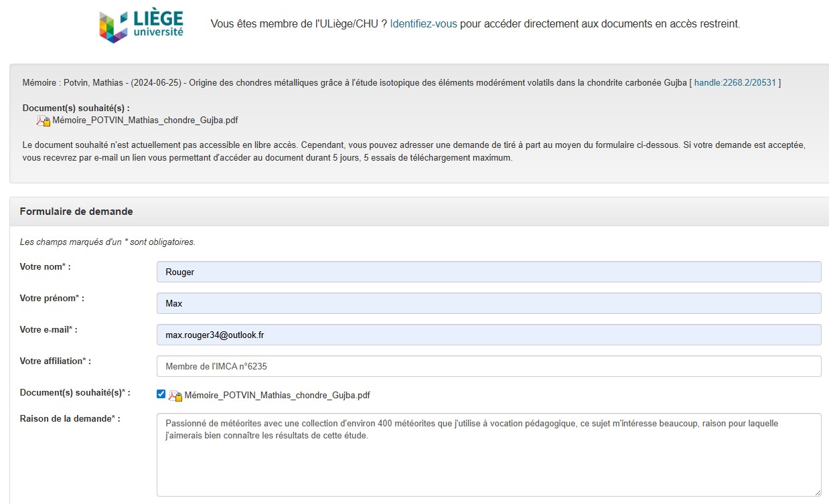The image size is (829, 504).
Task: Click the 'Votre e-mail' field label
Action: (48, 330)
